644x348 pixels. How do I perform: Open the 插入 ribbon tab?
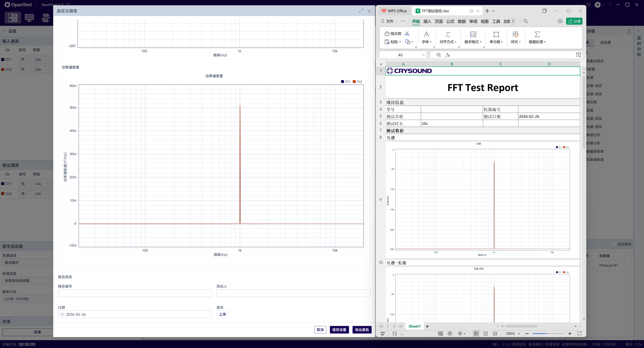(x=427, y=21)
